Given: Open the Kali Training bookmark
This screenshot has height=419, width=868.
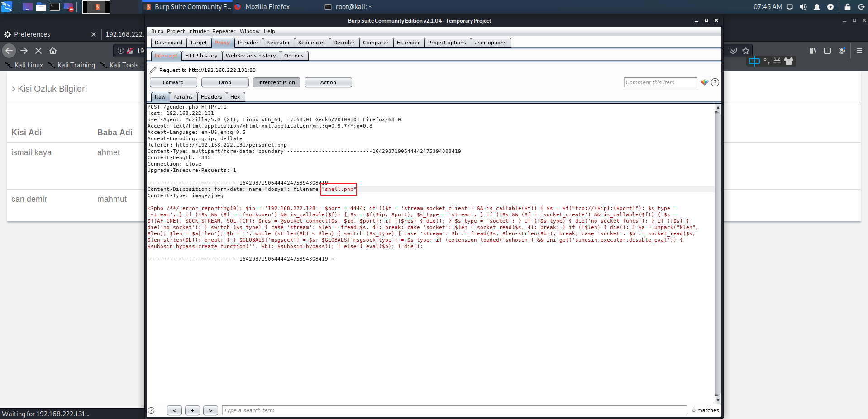Looking at the screenshot, I should click(72, 65).
